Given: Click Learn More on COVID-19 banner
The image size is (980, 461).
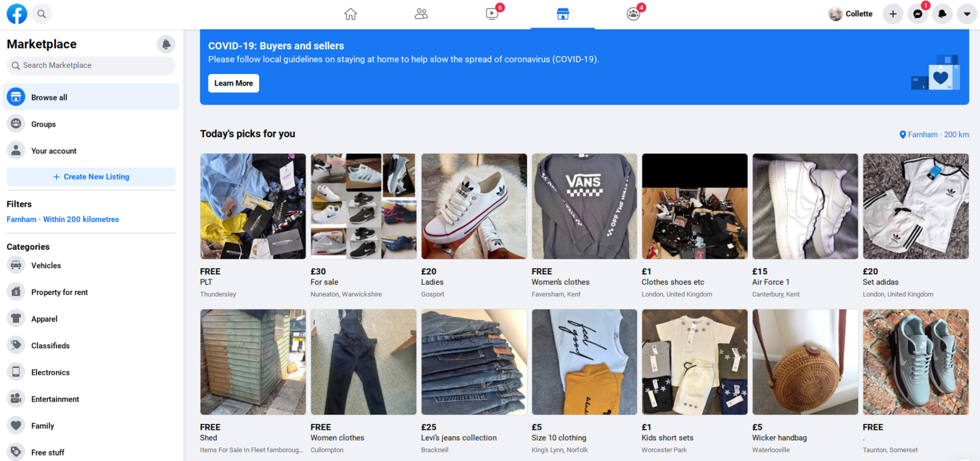Looking at the screenshot, I should coord(233,83).
